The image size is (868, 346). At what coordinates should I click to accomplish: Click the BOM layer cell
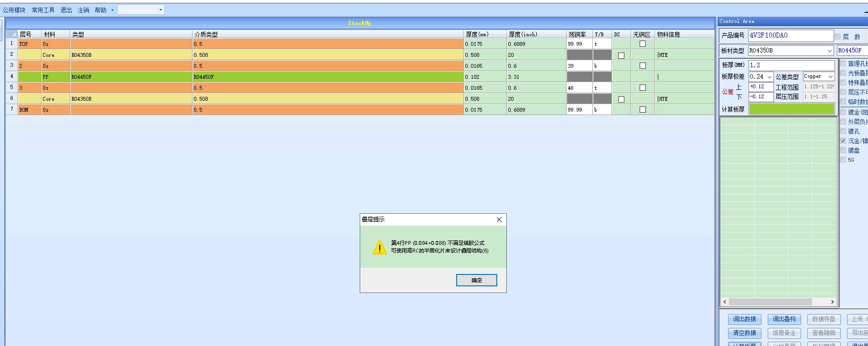30,110
